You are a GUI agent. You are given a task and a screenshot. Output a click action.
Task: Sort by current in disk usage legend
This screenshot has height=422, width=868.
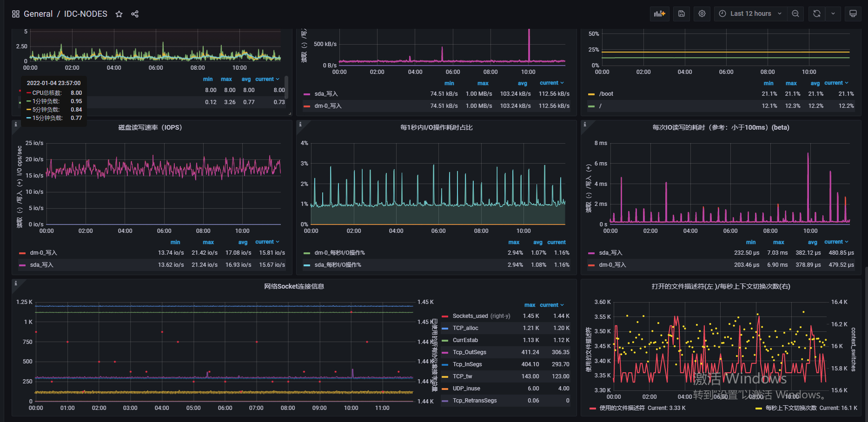pyautogui.click(x=836, y=83)
